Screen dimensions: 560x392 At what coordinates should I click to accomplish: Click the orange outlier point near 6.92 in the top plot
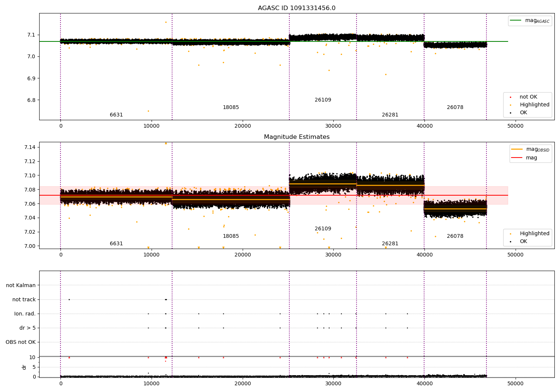(386, 74)
